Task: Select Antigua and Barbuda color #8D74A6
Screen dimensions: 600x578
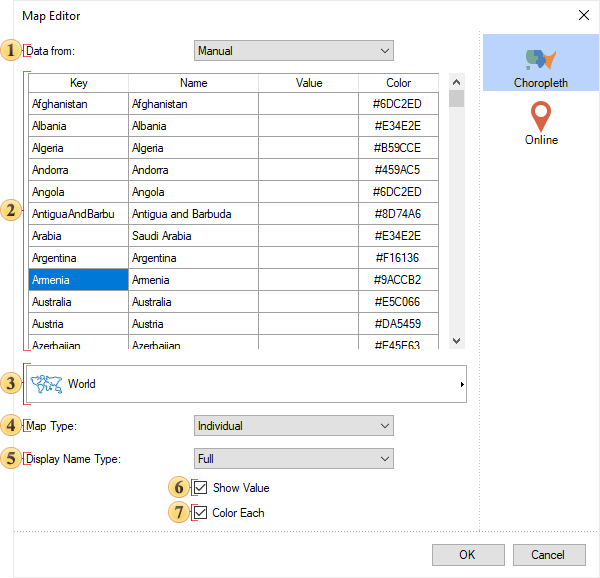Action: click(398, 214)
